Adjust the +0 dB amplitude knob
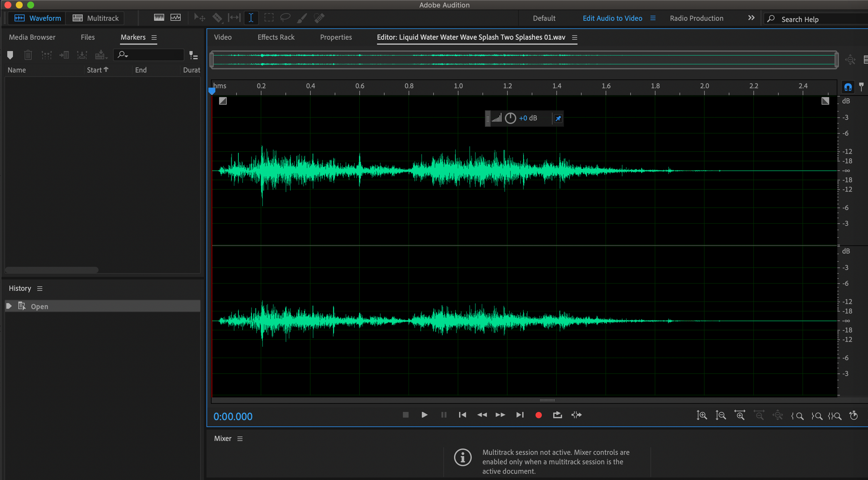The height and width of the screenshot is (480, 868). (x=510, y=118)
